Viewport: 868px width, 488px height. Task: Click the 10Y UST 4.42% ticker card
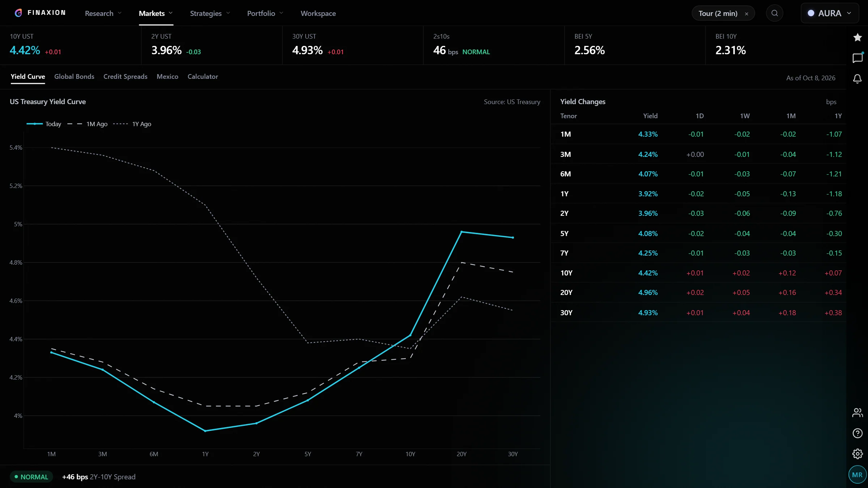[x=71, y=45]
